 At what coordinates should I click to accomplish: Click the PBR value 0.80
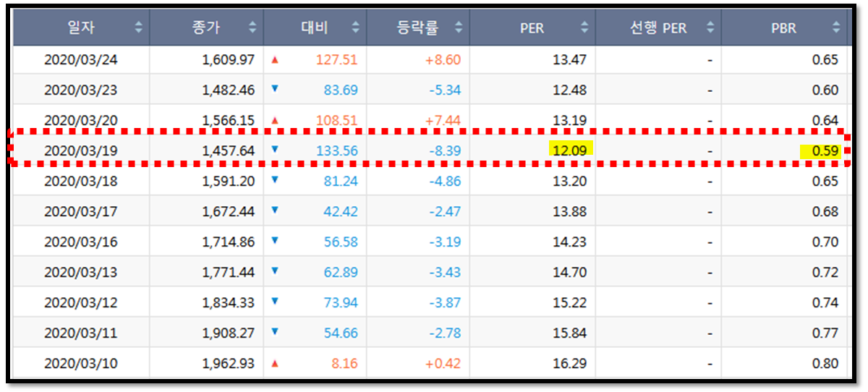[826, 364]
